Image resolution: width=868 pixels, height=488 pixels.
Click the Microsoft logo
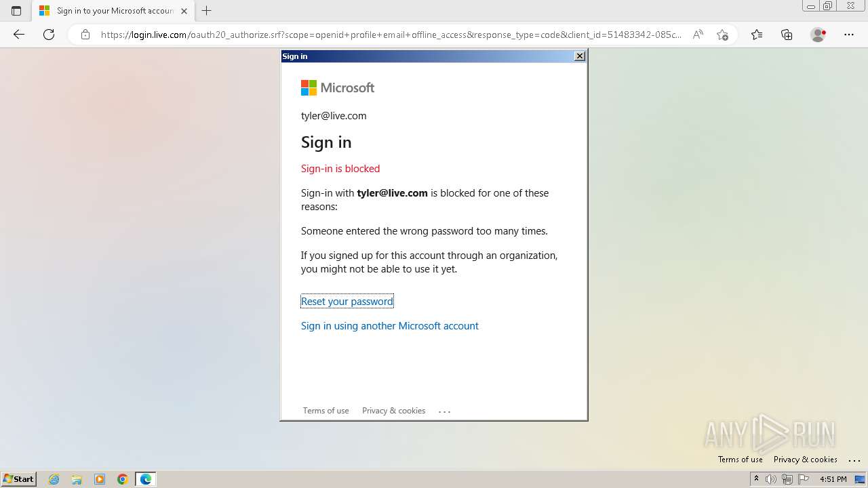pyautogui.click(x=338, y=87)
